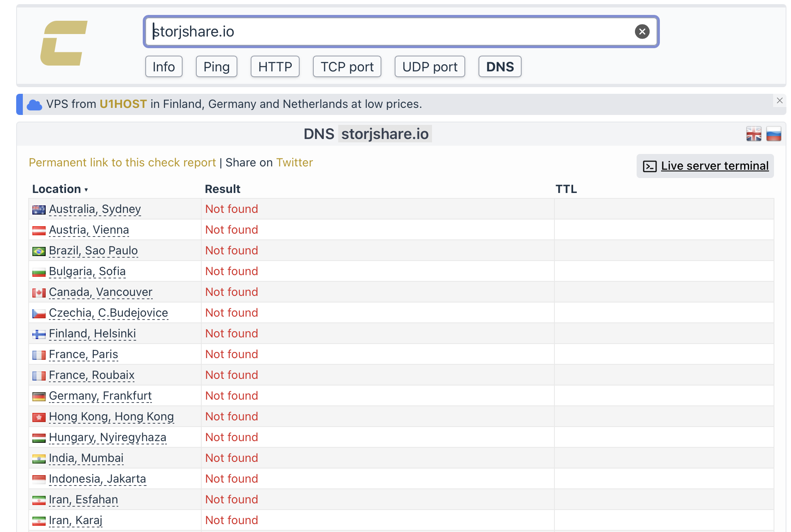Open Hungary, Nyiregyhaza node details
Image resolution: width=791 pixels, height=532 pixels.
coord(107,437)
